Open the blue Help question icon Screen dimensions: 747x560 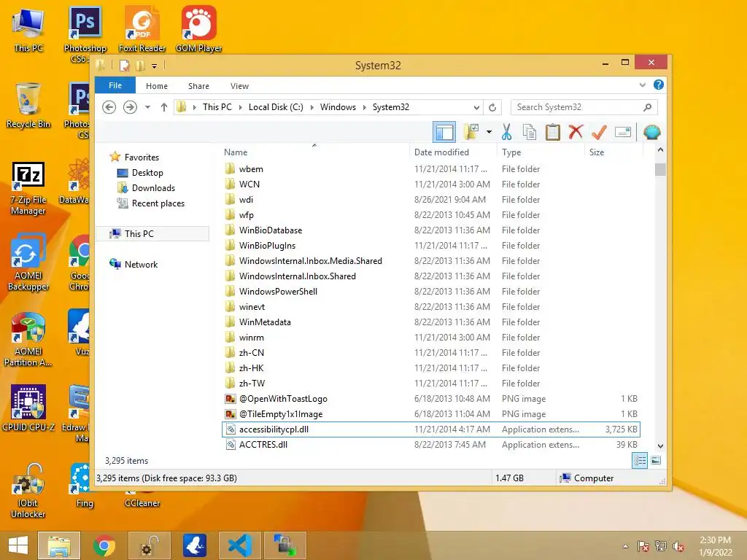pyautogui.click(x=659, y=85)
